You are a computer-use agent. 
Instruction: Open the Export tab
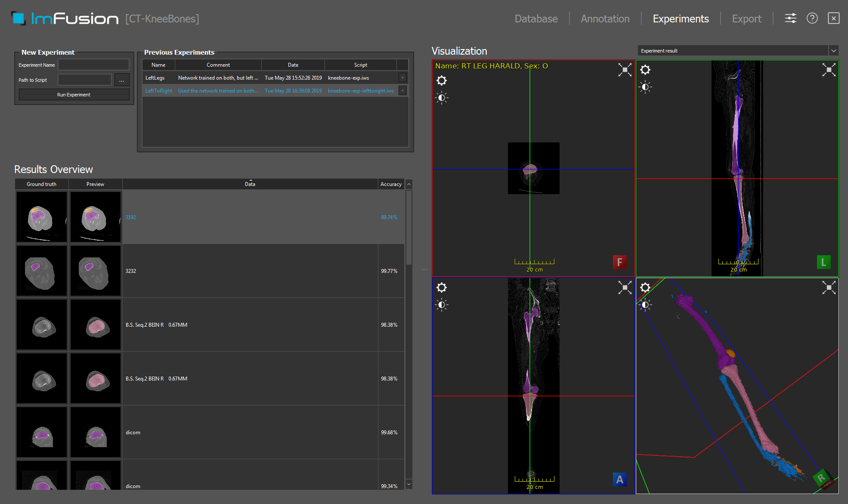coord(746,19)
